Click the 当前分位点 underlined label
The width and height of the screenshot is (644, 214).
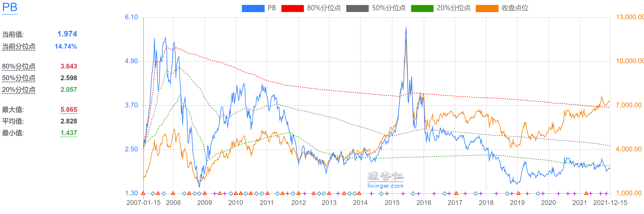(19, 47)
